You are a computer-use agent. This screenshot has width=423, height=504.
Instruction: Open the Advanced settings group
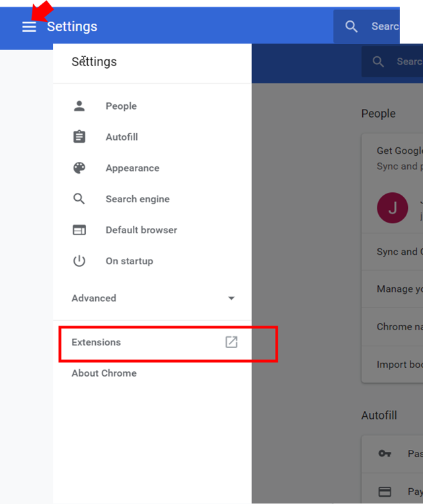point(94,298)
